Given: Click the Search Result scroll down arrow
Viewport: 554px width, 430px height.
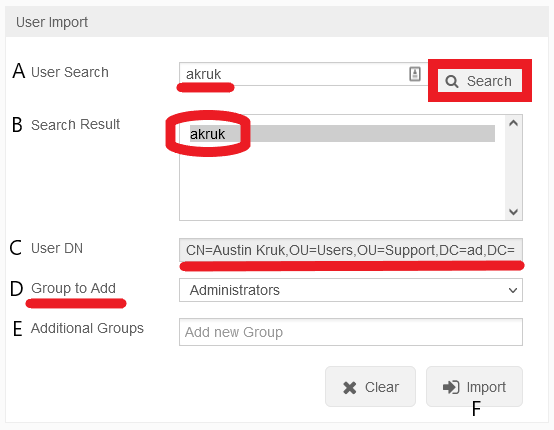Looking at the screenshot, I should [513, 212].
